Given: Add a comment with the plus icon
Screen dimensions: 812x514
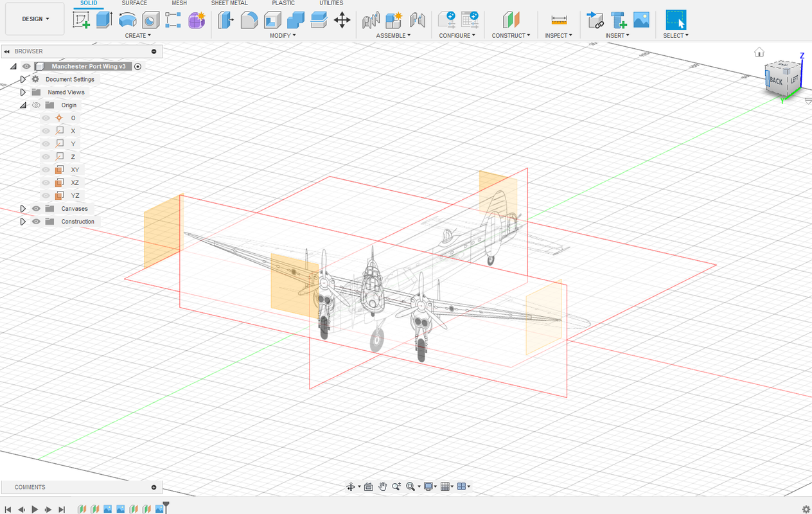Looking at the screenshot, I should [154, 487].
